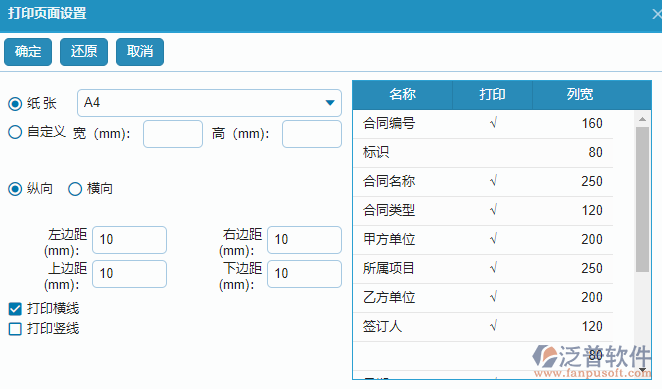Click column width 250 for 合同名称
Image resolution: width=662 pixels, height=389 pixels.
(592, 182)
